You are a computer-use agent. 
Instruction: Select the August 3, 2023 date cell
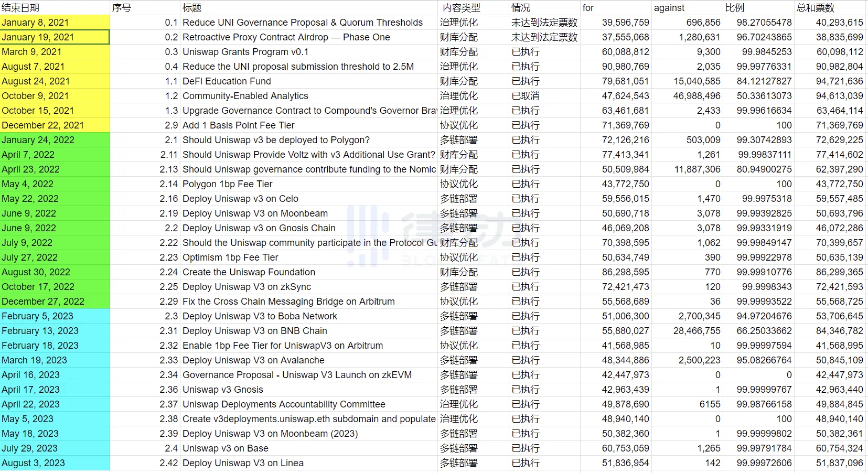55,463
